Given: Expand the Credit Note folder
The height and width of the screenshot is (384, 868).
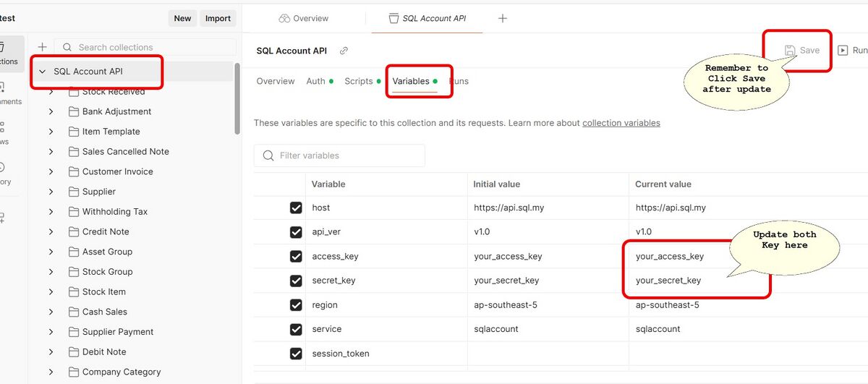Looking at the screenshot, I should point(51,231).
